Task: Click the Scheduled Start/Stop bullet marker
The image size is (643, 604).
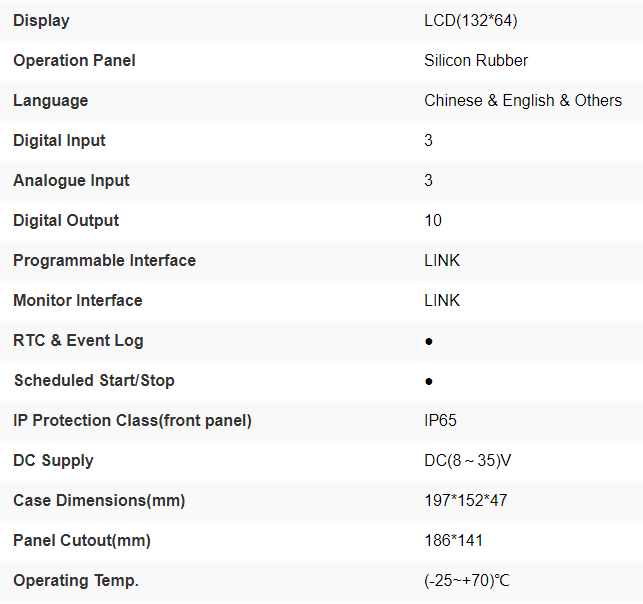Action: pyautogui.click(x=429, y=381)
